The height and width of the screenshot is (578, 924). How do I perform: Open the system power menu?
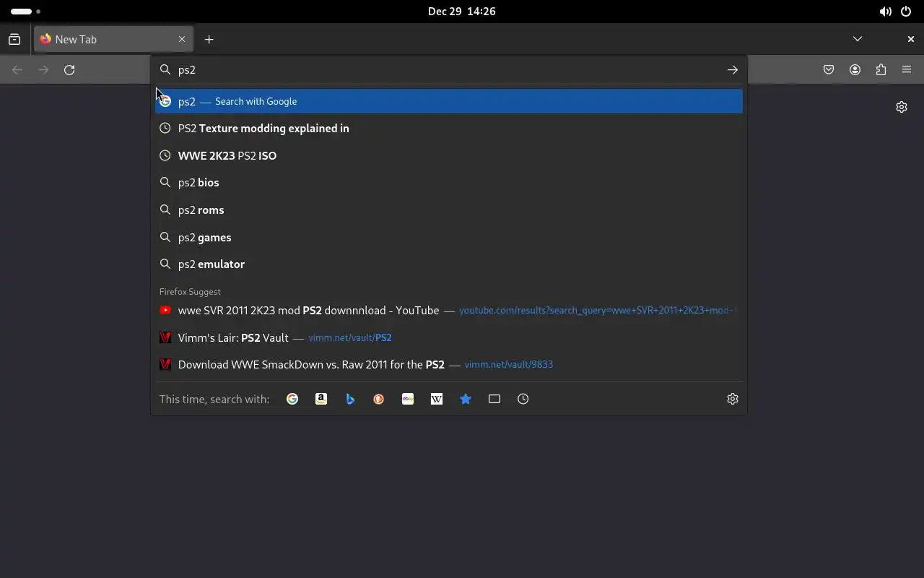pos(906,12)
